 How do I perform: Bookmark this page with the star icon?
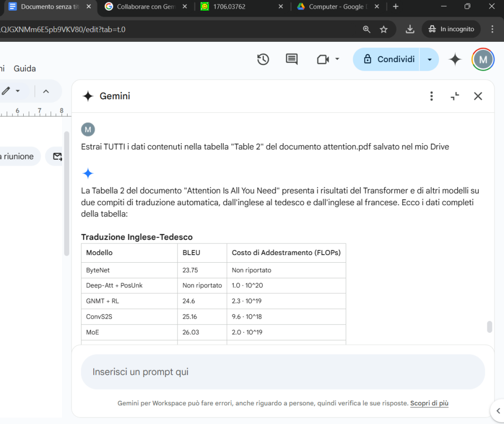coord(384,30)
